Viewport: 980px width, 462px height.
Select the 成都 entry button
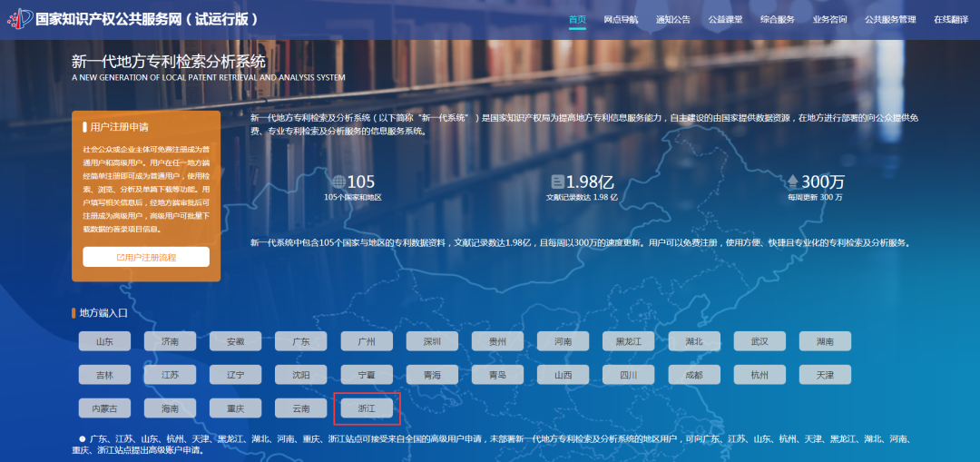694,375
